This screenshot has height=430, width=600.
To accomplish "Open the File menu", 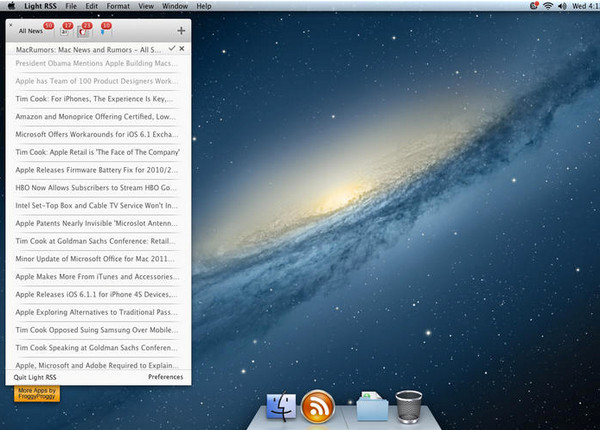I will (x=71, y=6).
